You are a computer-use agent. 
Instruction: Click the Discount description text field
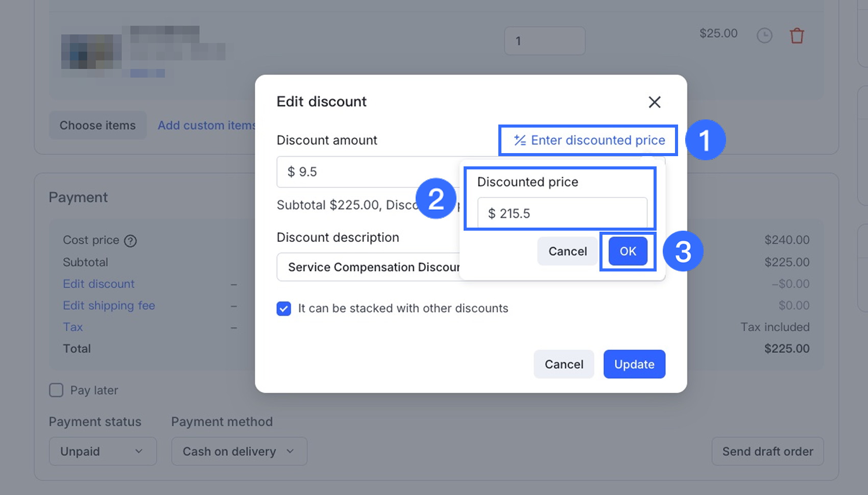(368, 267)
